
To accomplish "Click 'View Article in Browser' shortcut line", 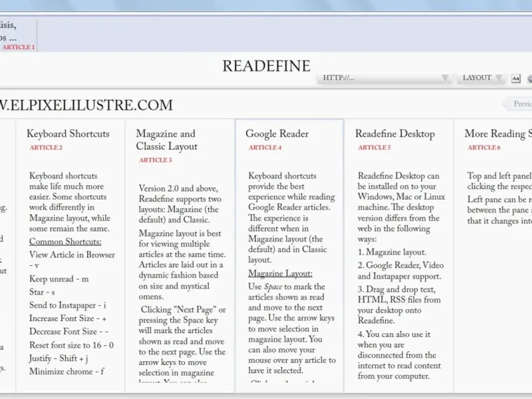I will pyautogui.click(x=72, y=260).
